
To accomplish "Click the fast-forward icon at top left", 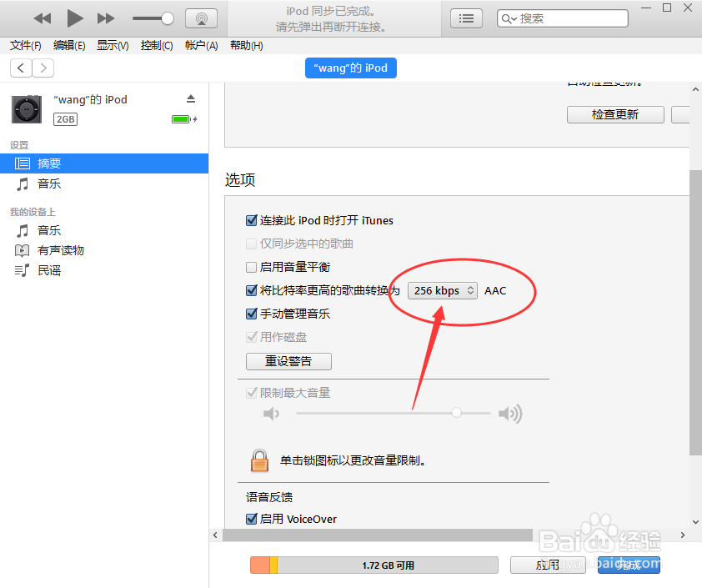I will click(x=106, y=18).
